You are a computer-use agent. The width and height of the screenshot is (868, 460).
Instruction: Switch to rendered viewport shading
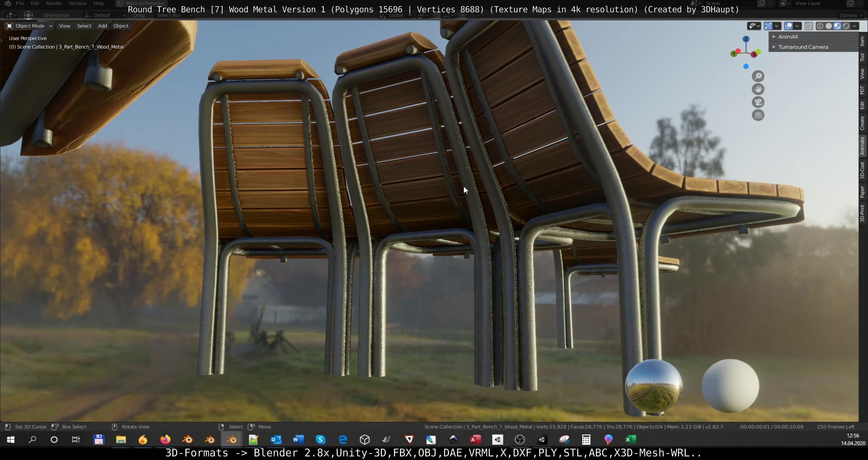(x=846, y=26)
